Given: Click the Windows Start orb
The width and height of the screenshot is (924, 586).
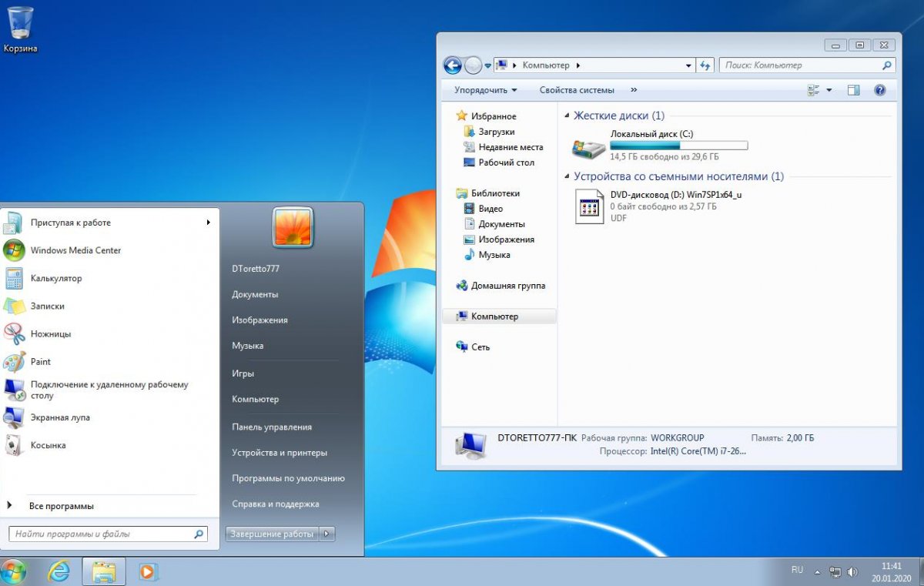Looking at the screenshot, I should coord(14,571).
